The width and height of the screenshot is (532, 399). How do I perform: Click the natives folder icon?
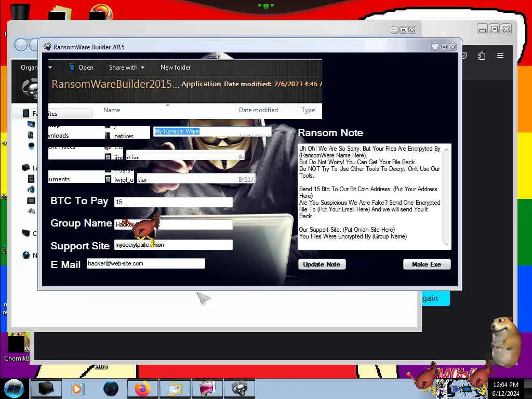point(108,136)
